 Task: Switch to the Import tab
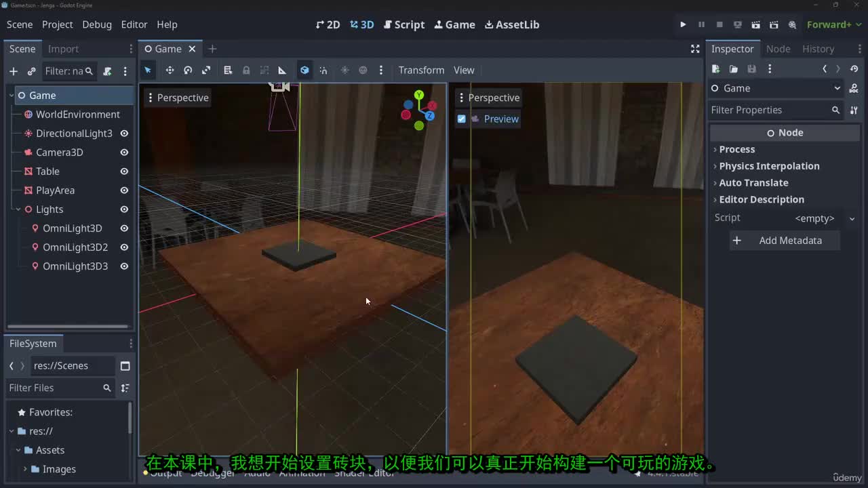[x=63, y=49]
